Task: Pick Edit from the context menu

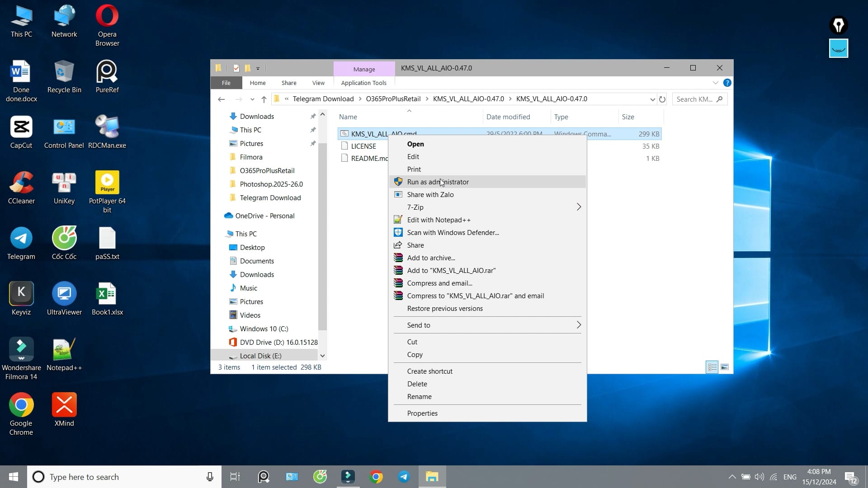Action: [x=487, y=156]
